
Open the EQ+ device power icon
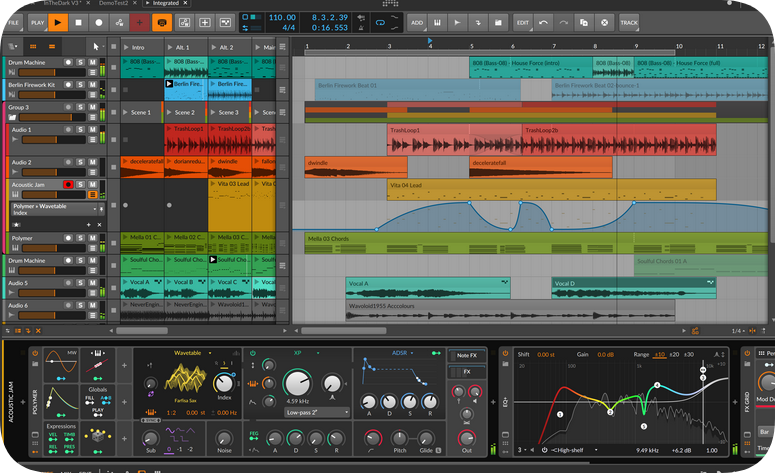[x=505, y=353]
